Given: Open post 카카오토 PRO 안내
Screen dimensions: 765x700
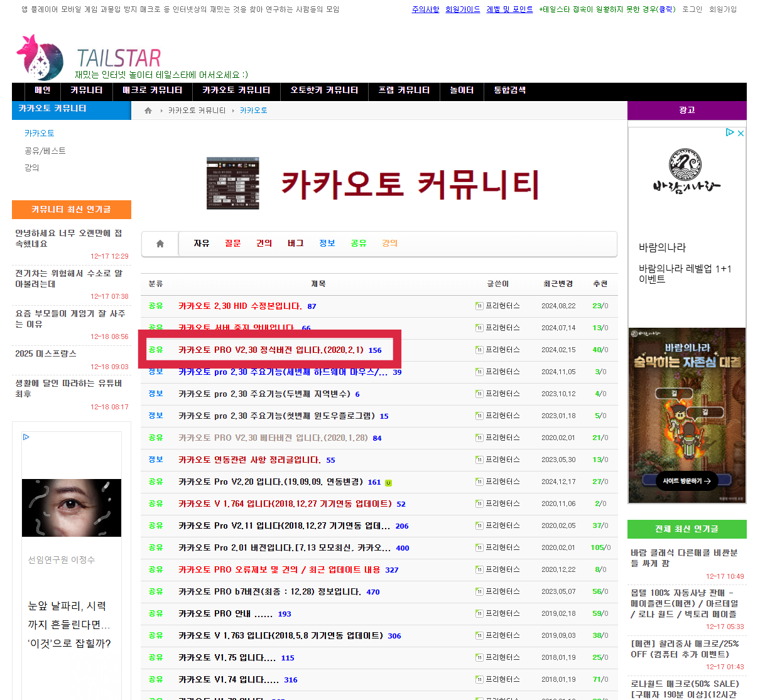Looking at the screenshot, I should [x=225, y=614].
